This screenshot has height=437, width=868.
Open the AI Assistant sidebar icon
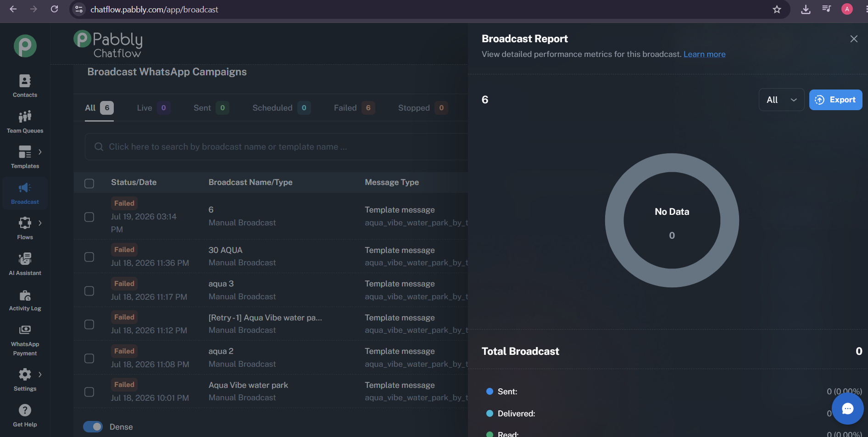click(25, 259)
